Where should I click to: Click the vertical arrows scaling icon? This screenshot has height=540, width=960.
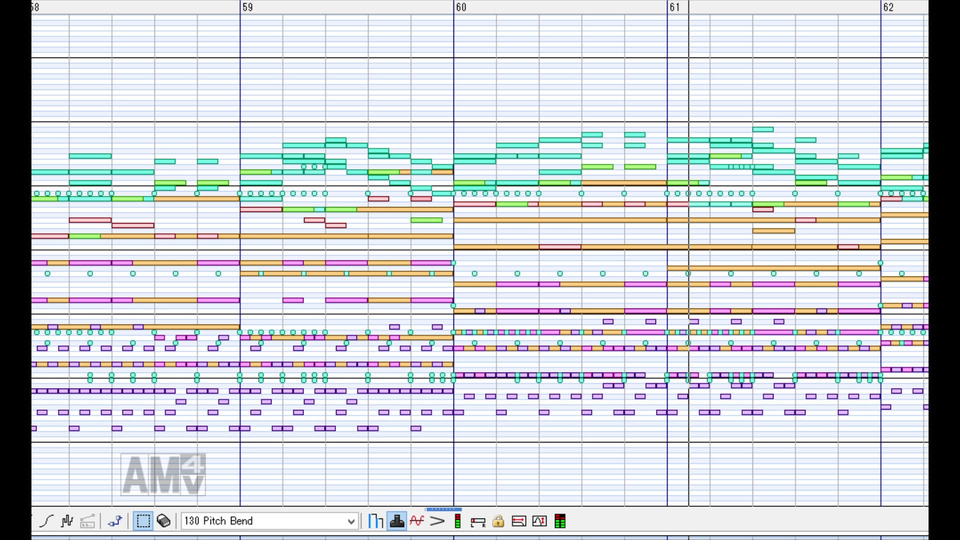coord(539,521)
